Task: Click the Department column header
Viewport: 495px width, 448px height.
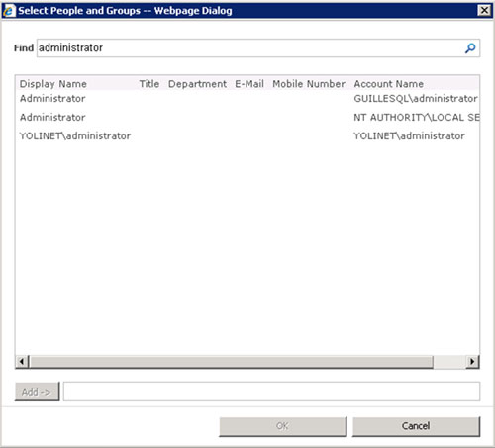Action: (197, 84)
